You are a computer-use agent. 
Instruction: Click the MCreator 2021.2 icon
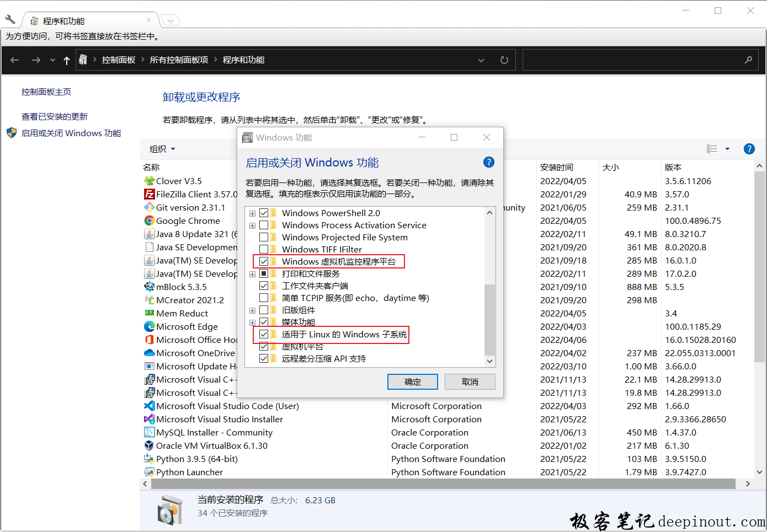[x=149, y=300]
